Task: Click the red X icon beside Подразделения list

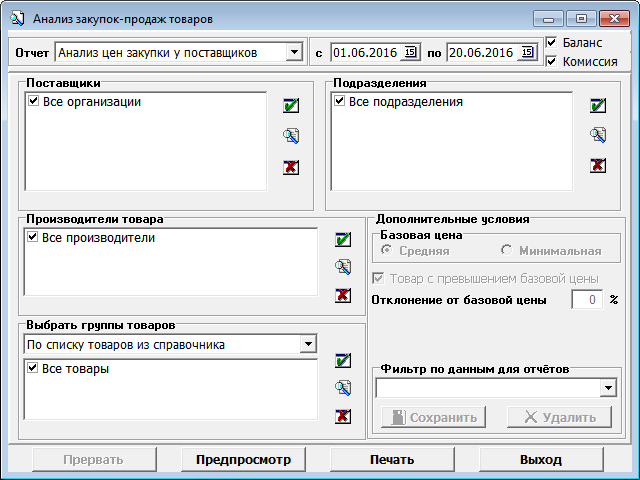Action: [x=598, y=166]
